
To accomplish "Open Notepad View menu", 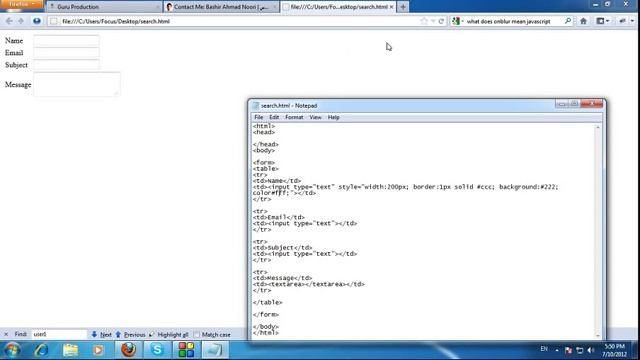I will point(315,118).
